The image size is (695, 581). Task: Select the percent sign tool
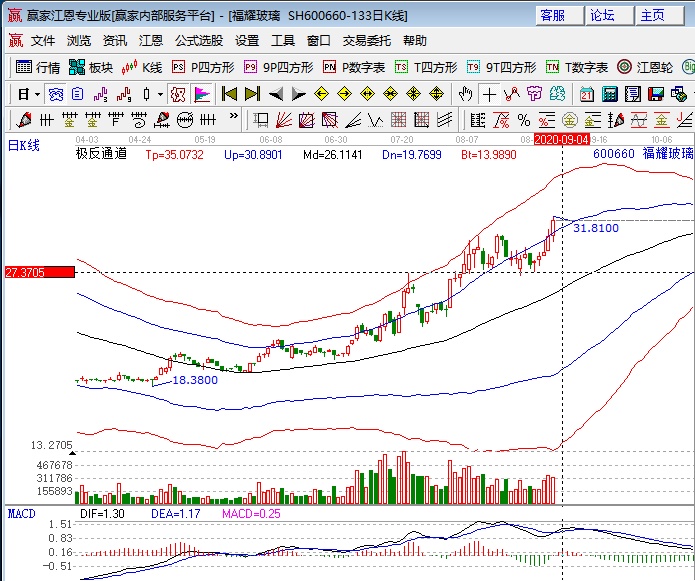point(524,120)
